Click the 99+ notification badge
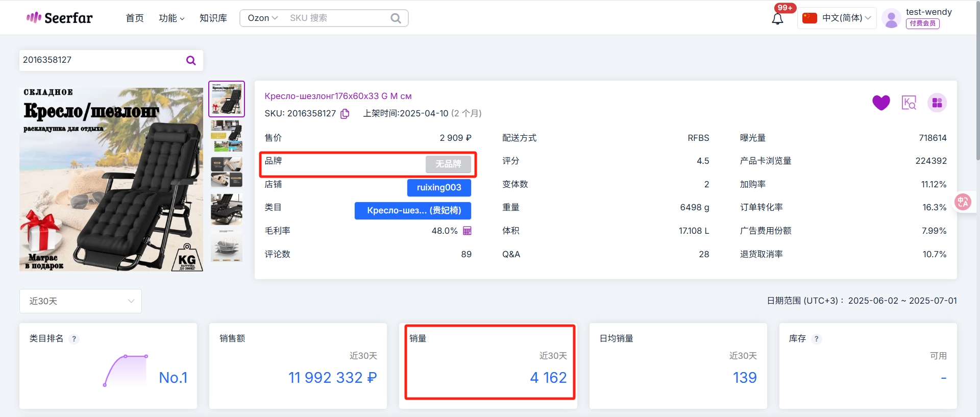The width and height of the screenshot is (980, 417). (785, 8)
